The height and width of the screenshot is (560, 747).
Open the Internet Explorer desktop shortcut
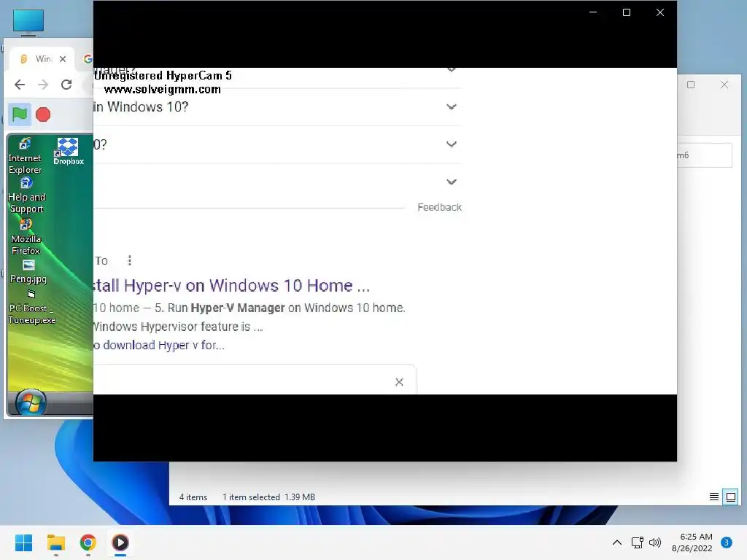pyautogui.click(x=25, y=156)
